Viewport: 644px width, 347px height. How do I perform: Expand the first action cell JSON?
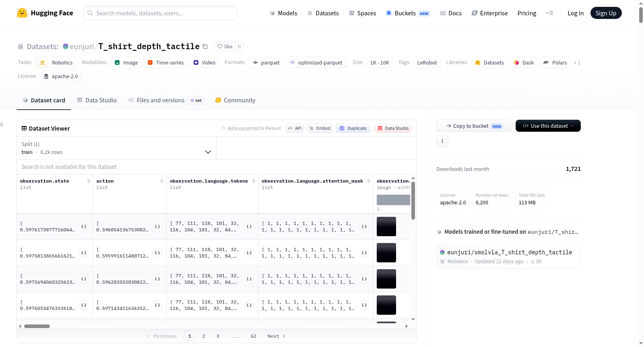coord(157,226)
